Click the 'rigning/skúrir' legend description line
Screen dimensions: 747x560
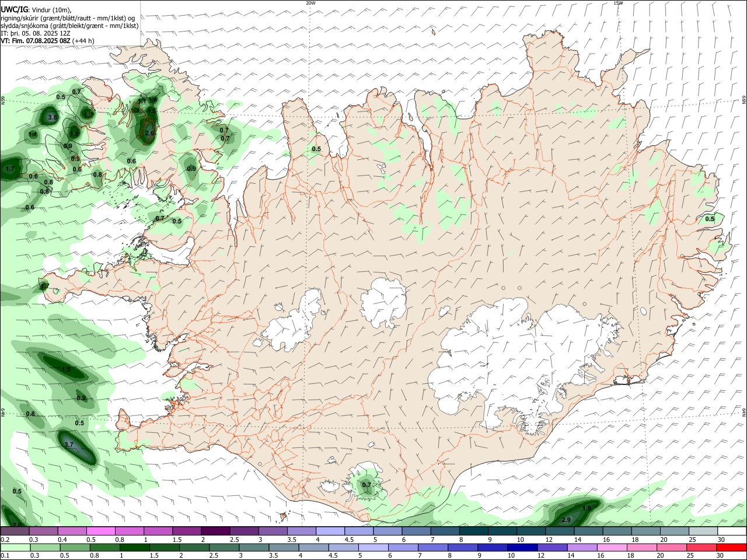pos(68,18)
